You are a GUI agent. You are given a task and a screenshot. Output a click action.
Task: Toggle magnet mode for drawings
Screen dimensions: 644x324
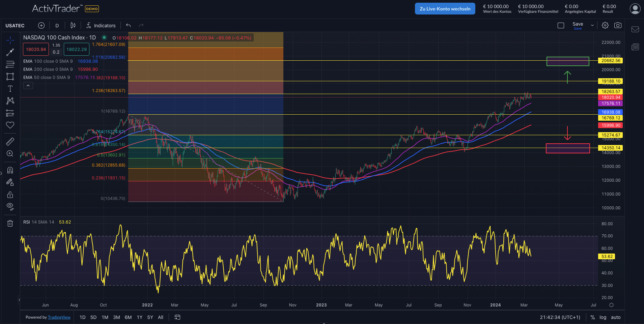(x=10, y=170)
